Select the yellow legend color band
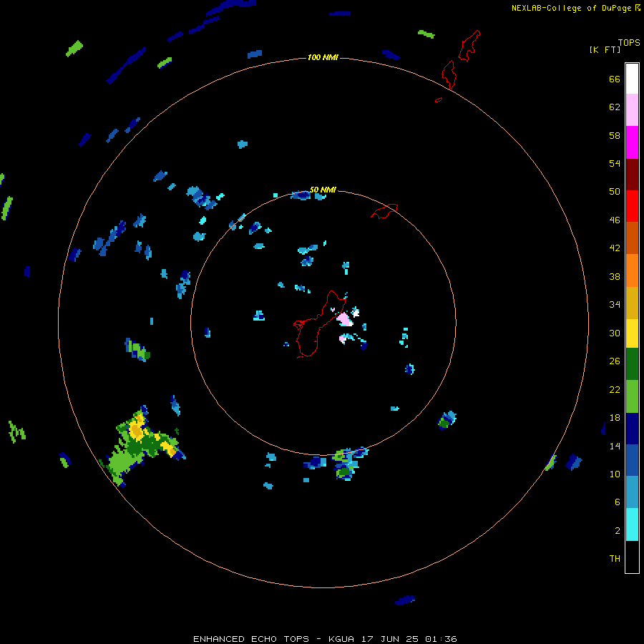Viewport: 644px width, 644px height. pos(632,333)
